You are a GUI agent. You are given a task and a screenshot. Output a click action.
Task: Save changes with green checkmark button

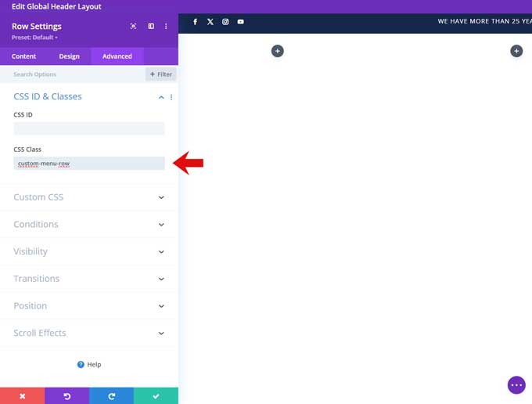coord(156,396)
